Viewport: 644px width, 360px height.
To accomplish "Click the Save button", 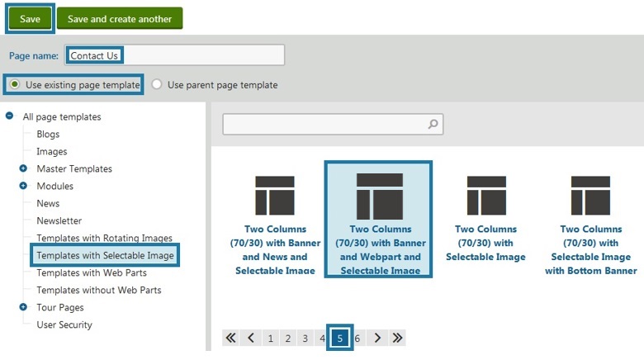I will 30,19.
